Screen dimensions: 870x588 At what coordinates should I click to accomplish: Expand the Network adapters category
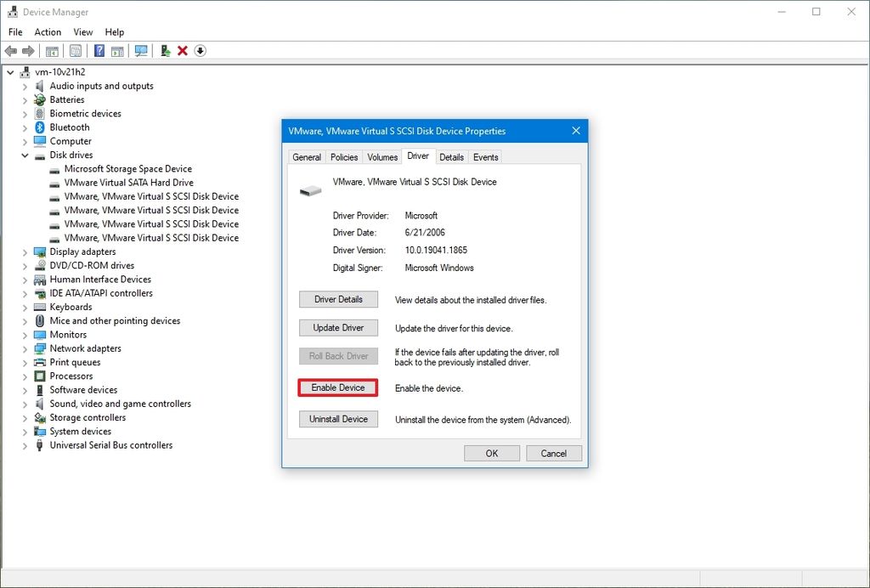[x=23, y=348]
